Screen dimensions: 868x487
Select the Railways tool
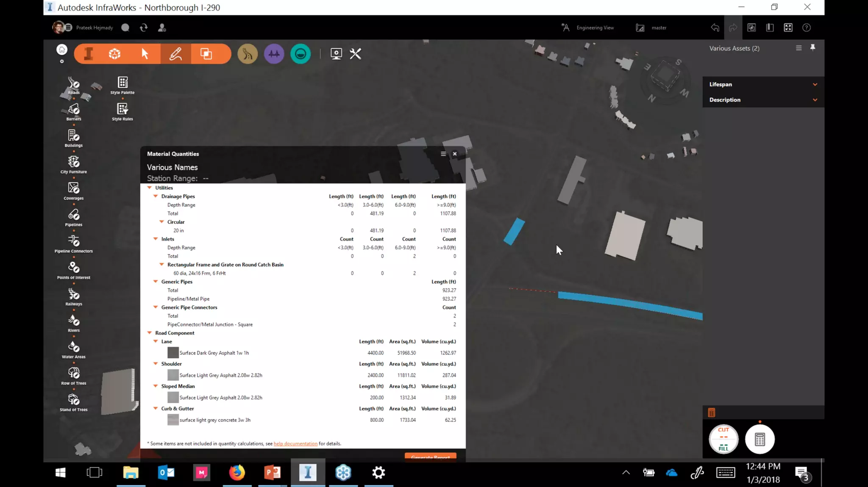[x=74, y=297]
